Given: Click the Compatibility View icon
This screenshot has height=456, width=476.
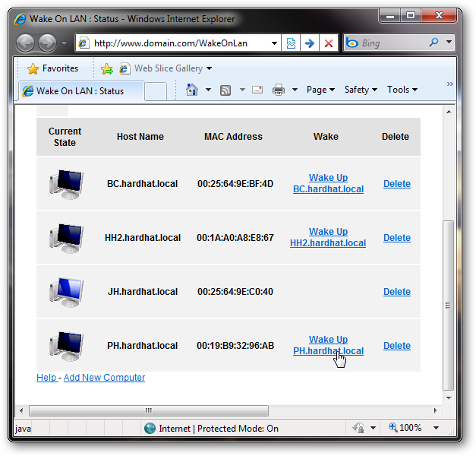Looking at the screenshot, I should [x=291, y=43].
